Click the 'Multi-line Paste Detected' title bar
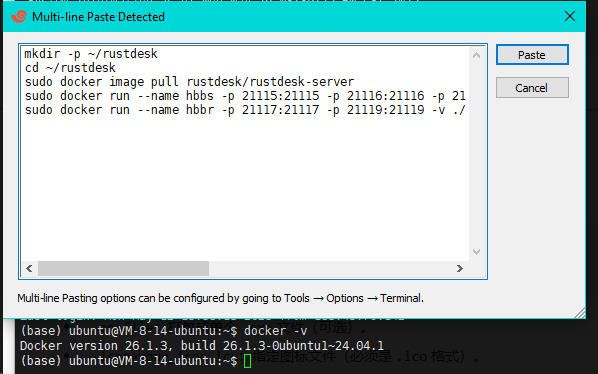The width and height of the screenshot is (598, 374). point(286,16)
